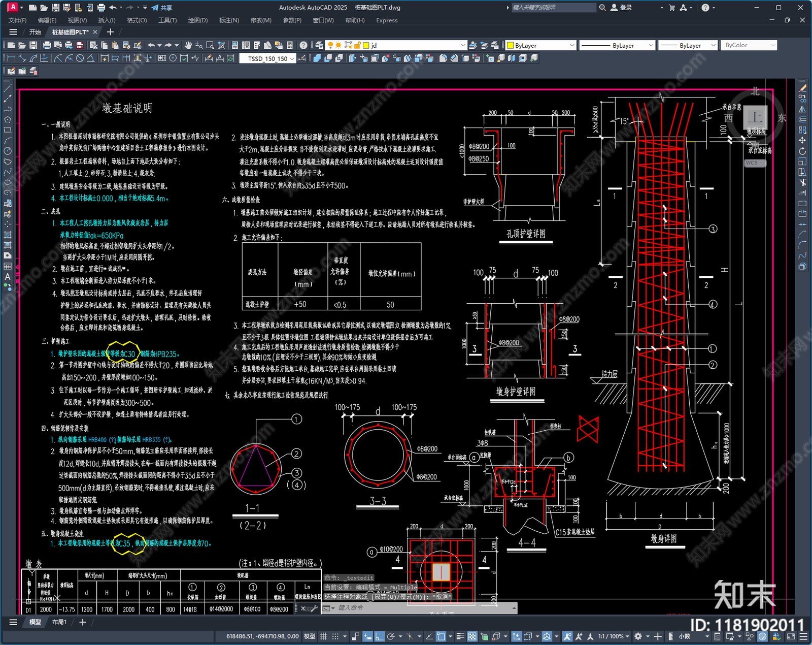Select the Angular Dimension tool
This screenshot has height=645, width=812.
(x=90, y=58)
